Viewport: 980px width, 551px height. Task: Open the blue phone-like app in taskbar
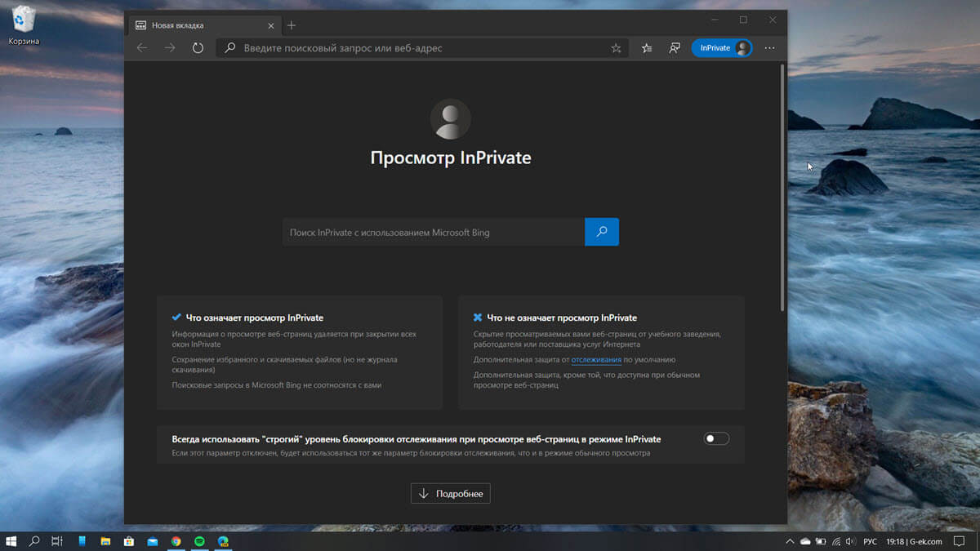point(82,540)
